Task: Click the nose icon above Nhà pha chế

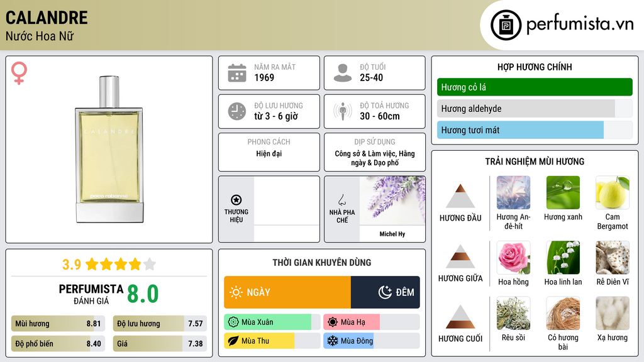Action: click(341, 200)
